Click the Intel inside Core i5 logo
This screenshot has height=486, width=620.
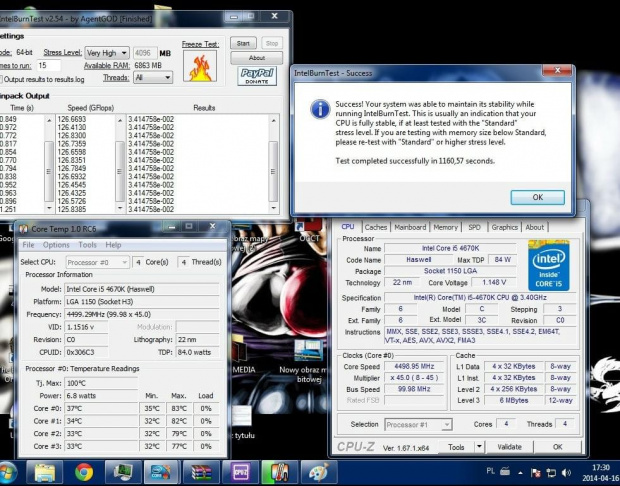(548, 265)
